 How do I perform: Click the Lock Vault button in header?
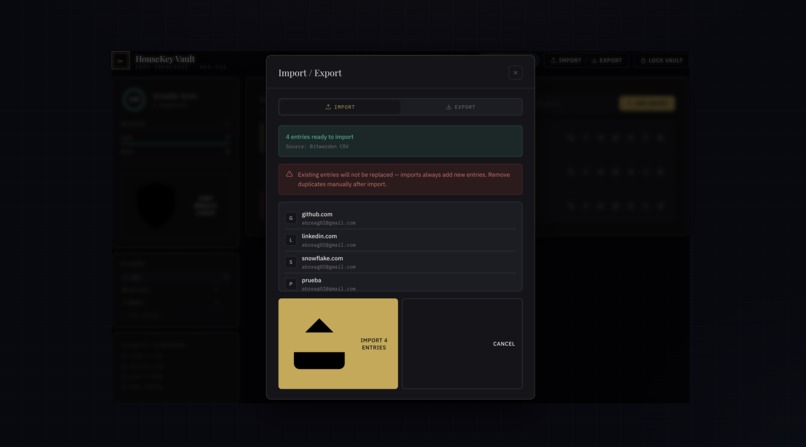pos(662,61)
